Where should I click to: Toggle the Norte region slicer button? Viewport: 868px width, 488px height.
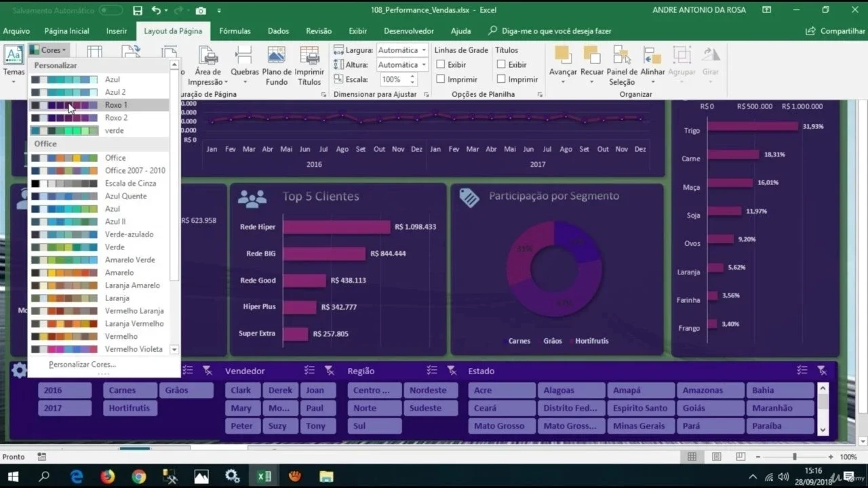click(374, 408)
